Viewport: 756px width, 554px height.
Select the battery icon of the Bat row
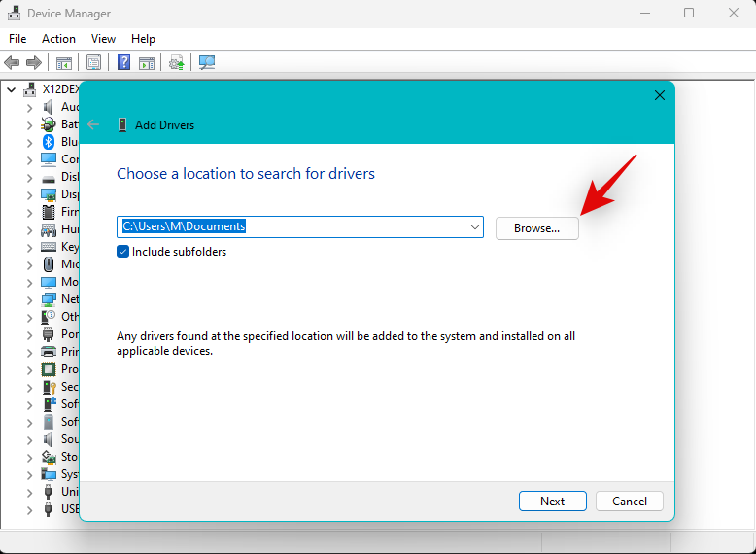[49, 124]
